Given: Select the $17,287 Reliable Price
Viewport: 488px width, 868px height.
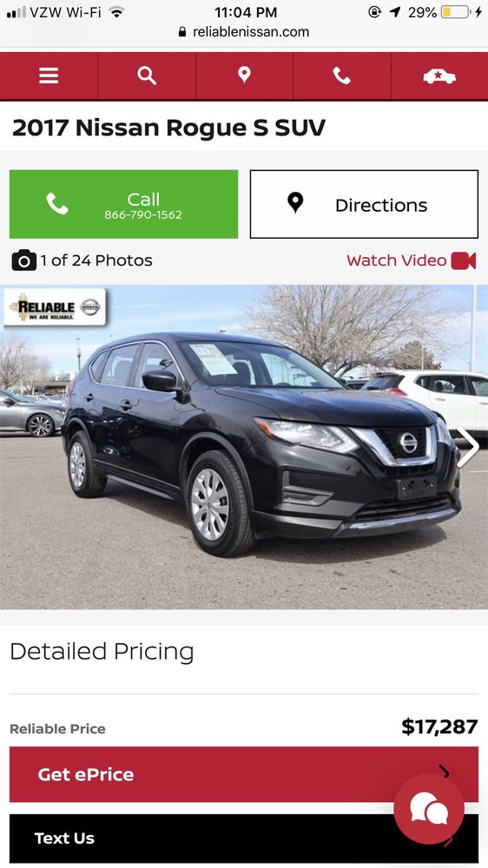Looking at the screenshot, I should pyautogui.click(x=440, y=727).
